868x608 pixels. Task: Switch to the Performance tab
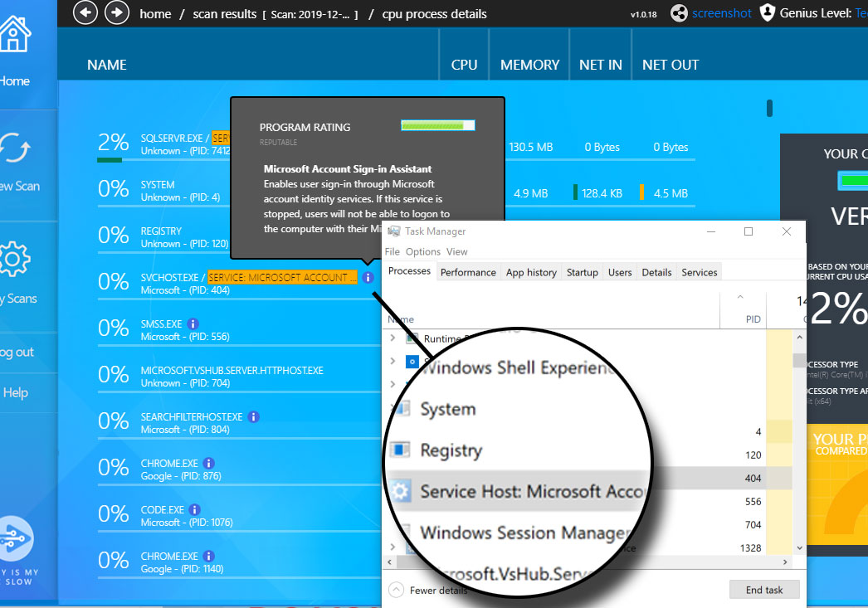(x=468, y=272)
